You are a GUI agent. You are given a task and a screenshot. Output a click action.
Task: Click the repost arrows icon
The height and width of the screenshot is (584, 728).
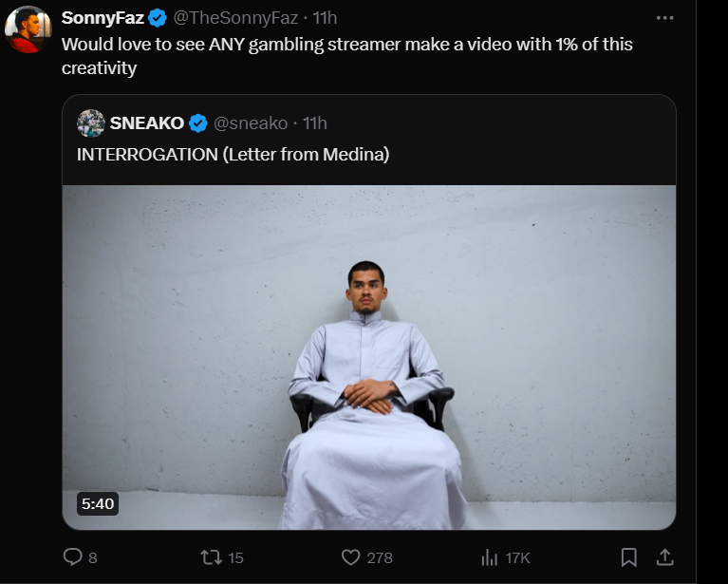[212, 557]
